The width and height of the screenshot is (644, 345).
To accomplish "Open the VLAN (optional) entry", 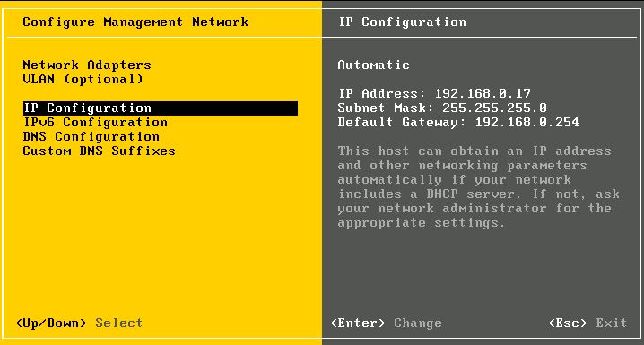I will click(x=83, y=79).
